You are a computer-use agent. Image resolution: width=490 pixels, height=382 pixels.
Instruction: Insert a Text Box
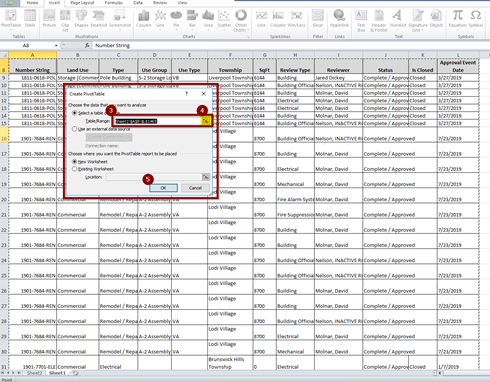tap(361, 20)
